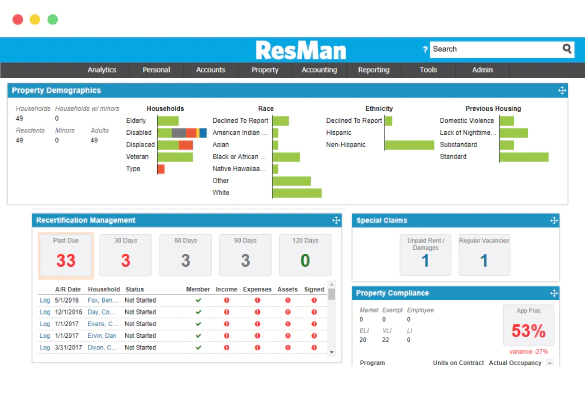Open the Analytics menu

pos(102,70)
